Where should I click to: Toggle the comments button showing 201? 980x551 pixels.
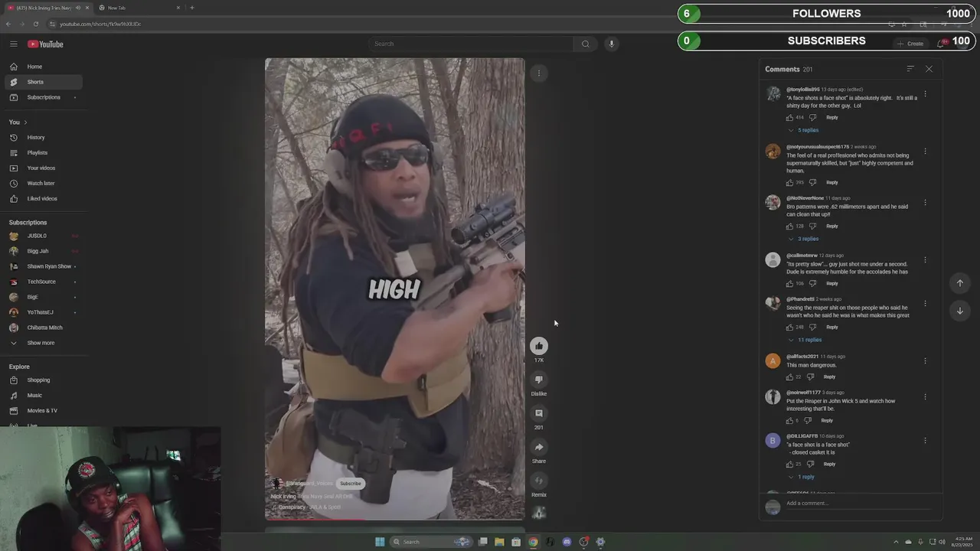539,413
